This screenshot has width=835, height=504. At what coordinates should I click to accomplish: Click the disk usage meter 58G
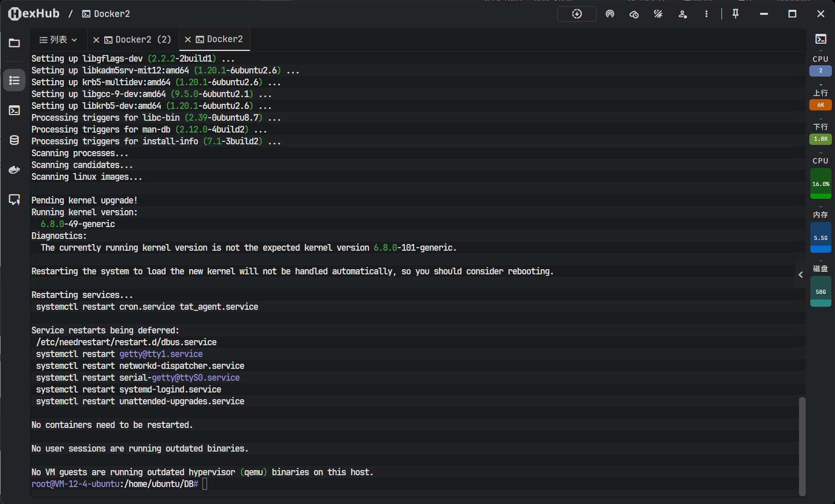(x=821, y=291)
